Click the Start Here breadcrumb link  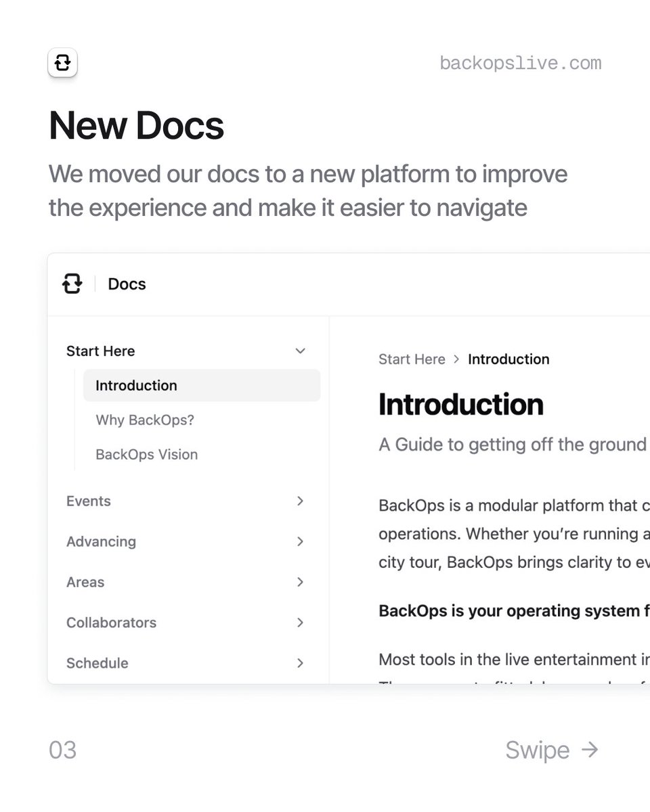[x=412, y=359]
